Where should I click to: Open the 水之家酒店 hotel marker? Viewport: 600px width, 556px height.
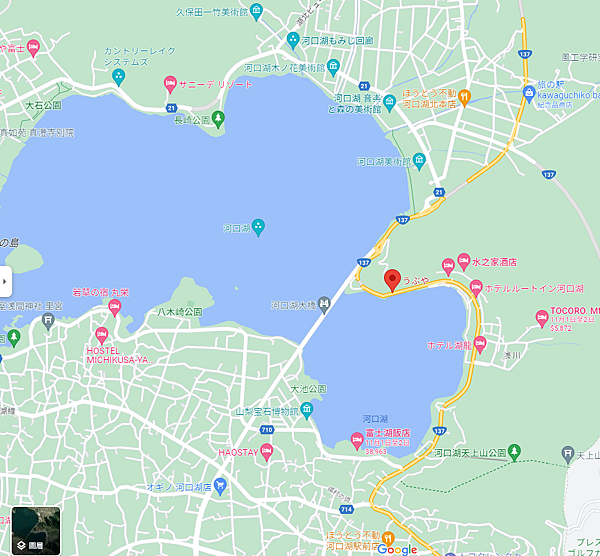coord(464,262)
